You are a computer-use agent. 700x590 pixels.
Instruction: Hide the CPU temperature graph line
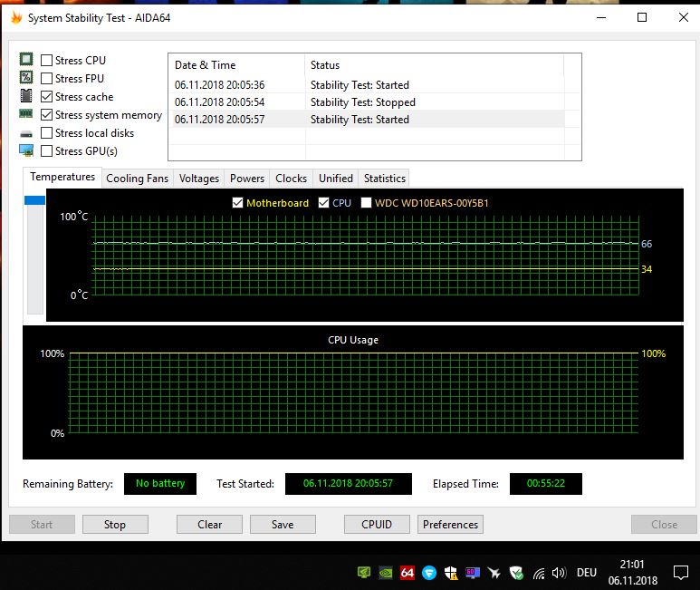click(323, 203)
